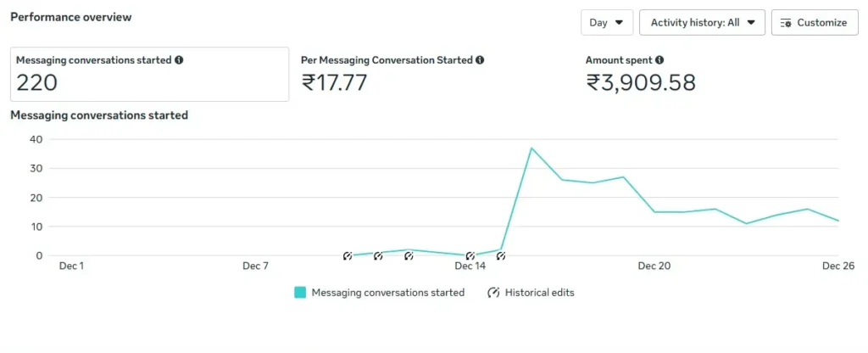Click the historical edit marker at Dec 14
The image size is (868, 353).
click(x=470, y=255)
